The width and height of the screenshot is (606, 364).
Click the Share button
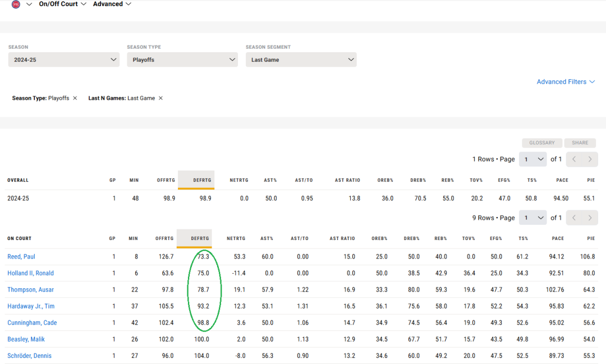(x=580, y=143)
